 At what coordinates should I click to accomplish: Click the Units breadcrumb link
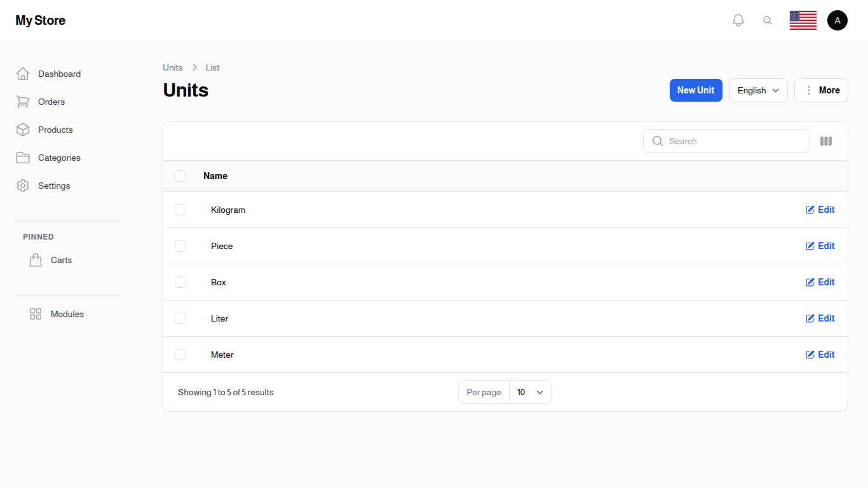click(x=172, y=67)
